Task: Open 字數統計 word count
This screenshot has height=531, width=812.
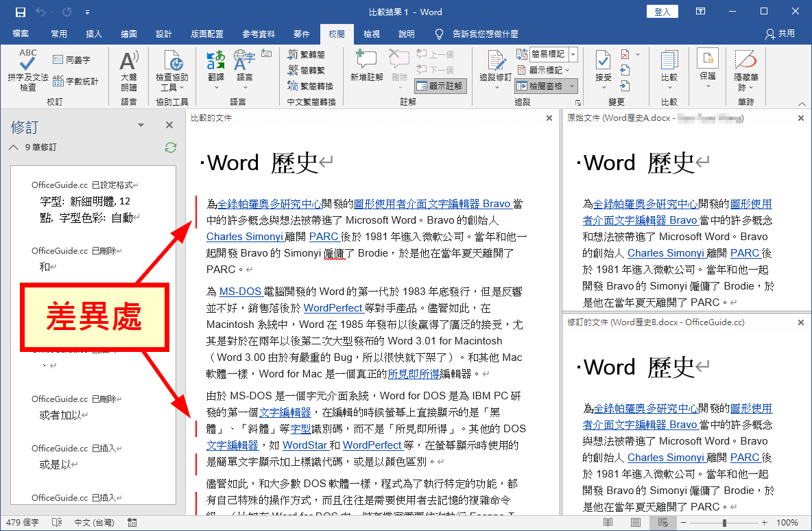Action: [x=75, y=82]
